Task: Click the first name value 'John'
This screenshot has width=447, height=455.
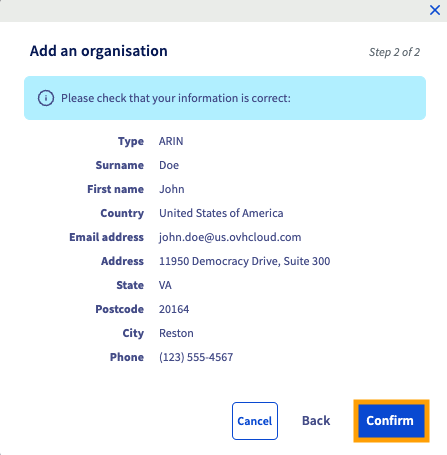Action: [x=172, y=189]
